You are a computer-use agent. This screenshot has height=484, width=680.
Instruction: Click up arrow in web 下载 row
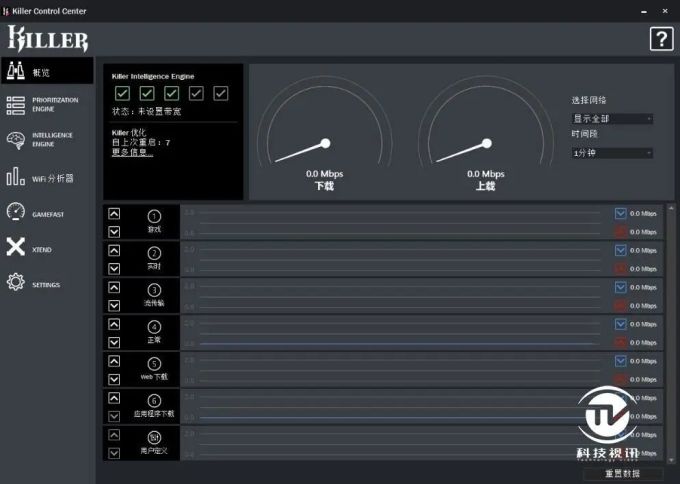tap(114, 361)
